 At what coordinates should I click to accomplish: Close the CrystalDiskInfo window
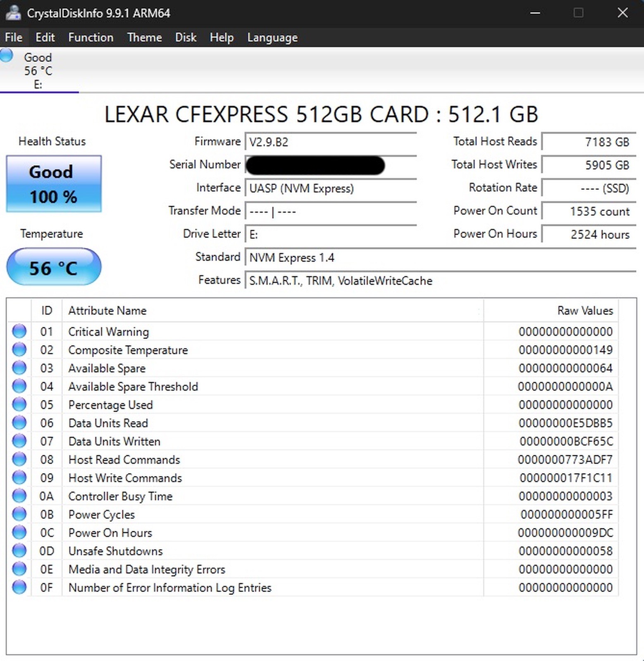[x=623, y=13]
